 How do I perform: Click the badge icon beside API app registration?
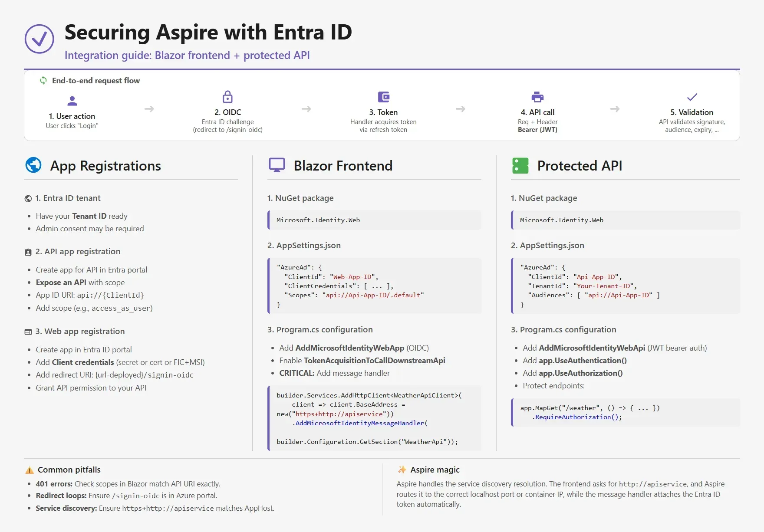tap(28, 252)
